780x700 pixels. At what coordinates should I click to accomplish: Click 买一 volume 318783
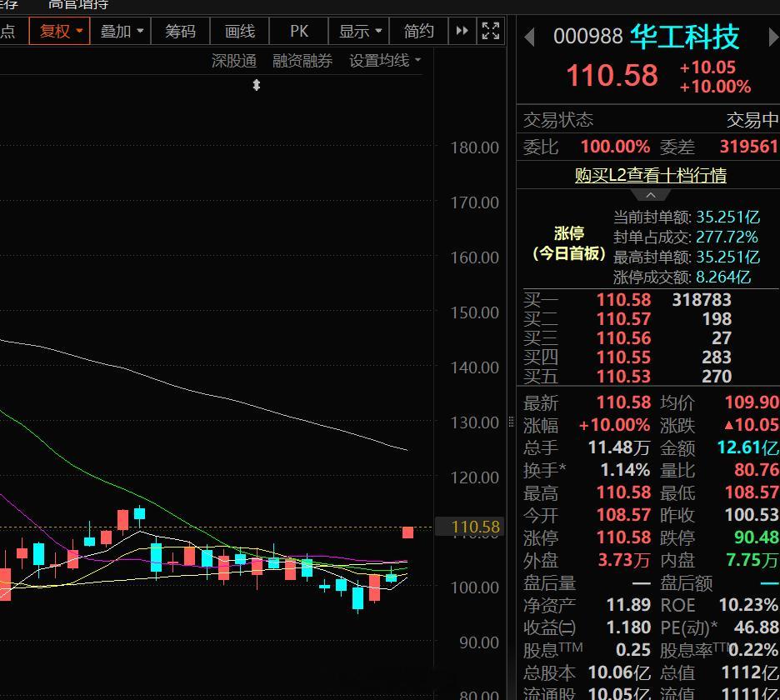point(702,299)
